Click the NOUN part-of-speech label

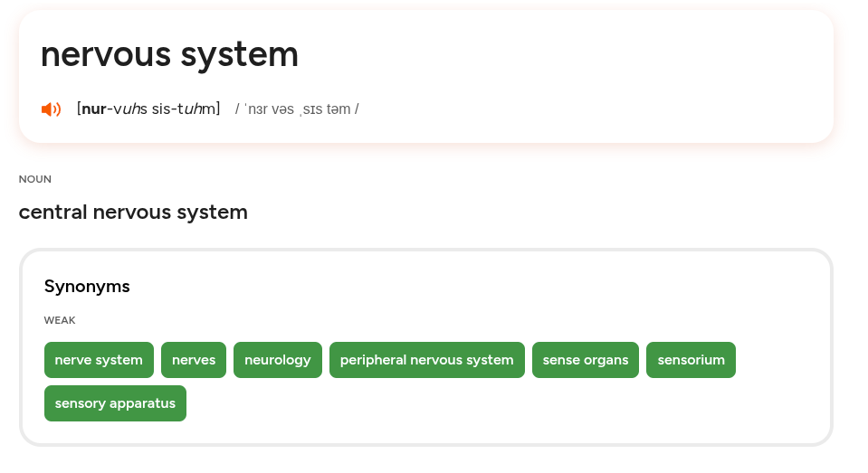[35, 179]
